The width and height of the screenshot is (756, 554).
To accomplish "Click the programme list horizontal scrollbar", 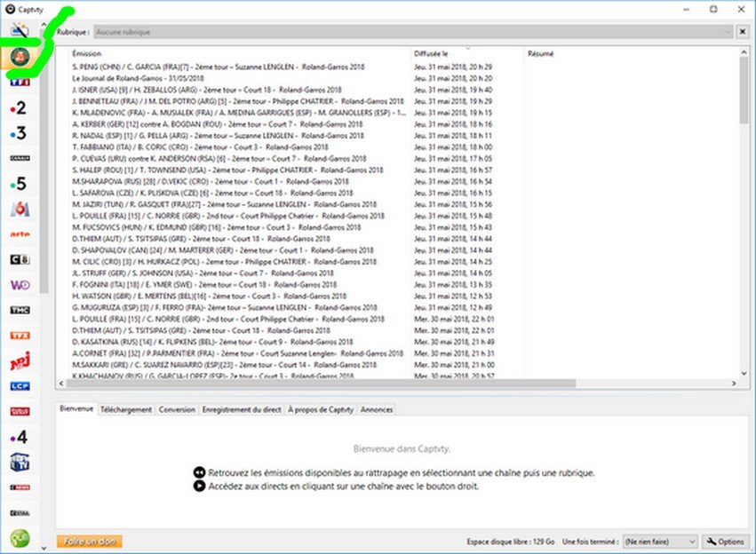I will pyautogui.click(x=321, y=384).
